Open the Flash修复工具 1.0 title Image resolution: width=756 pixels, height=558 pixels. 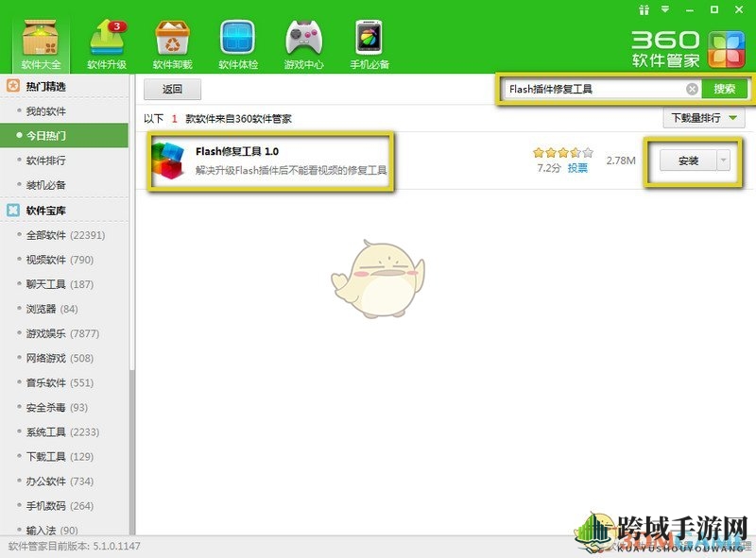pyautogui.click(x=237, y=151)
